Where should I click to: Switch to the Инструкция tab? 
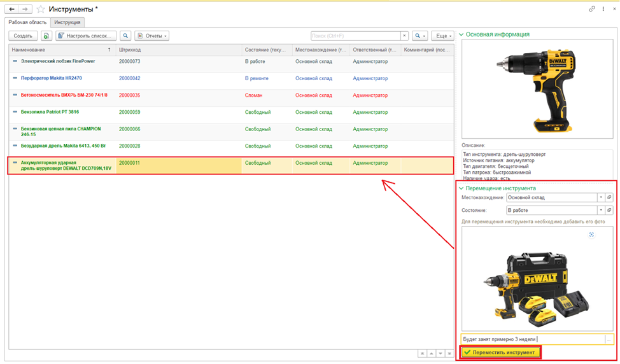pyautogui.click(x=67, y=22)
